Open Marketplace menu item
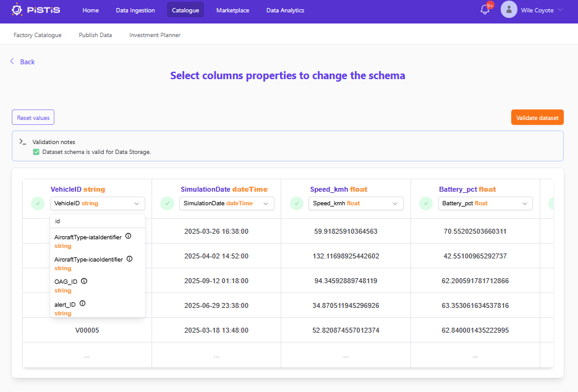The height and width of the screenshot is (392, 578). pos(232,10)
